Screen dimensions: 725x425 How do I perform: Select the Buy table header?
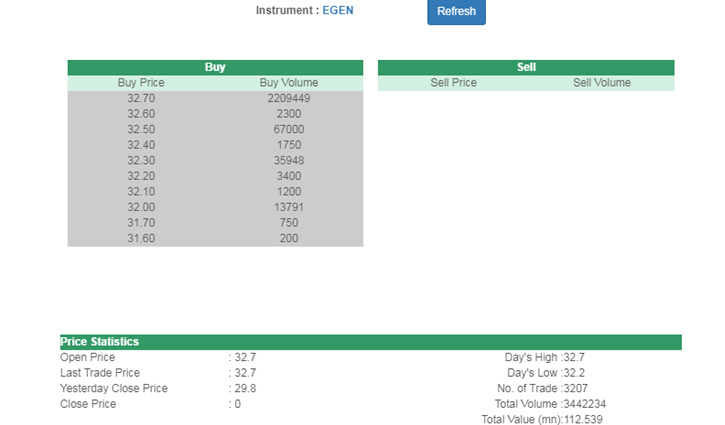[x=215, y=67]
